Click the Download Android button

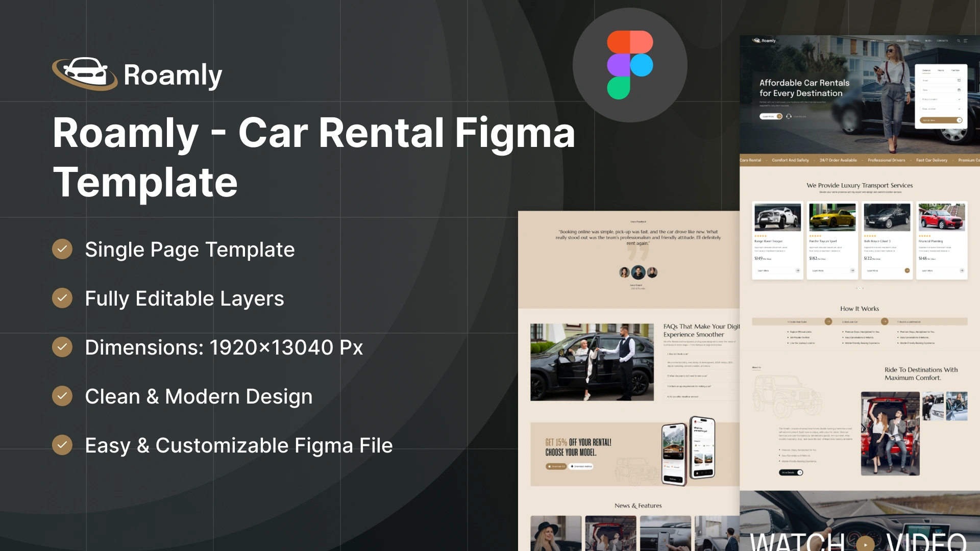(581, 466)
